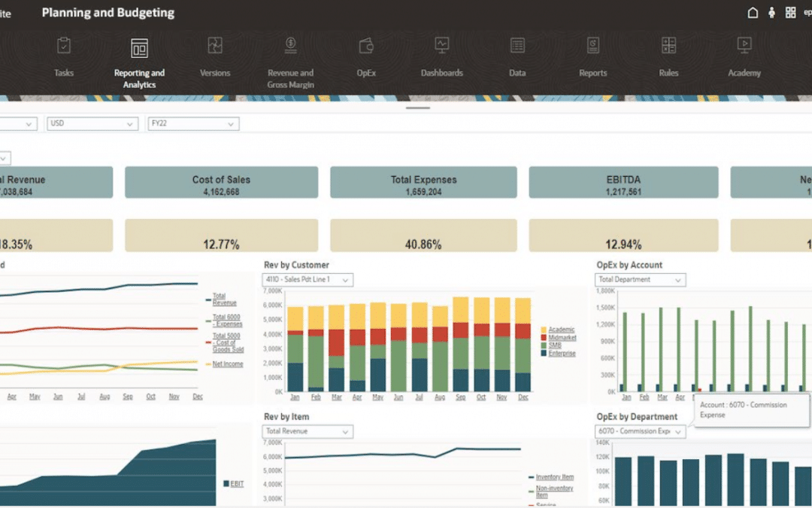Open the Dashboards monitor icon
Screen dimensions: 812x508
pos(442,46)
